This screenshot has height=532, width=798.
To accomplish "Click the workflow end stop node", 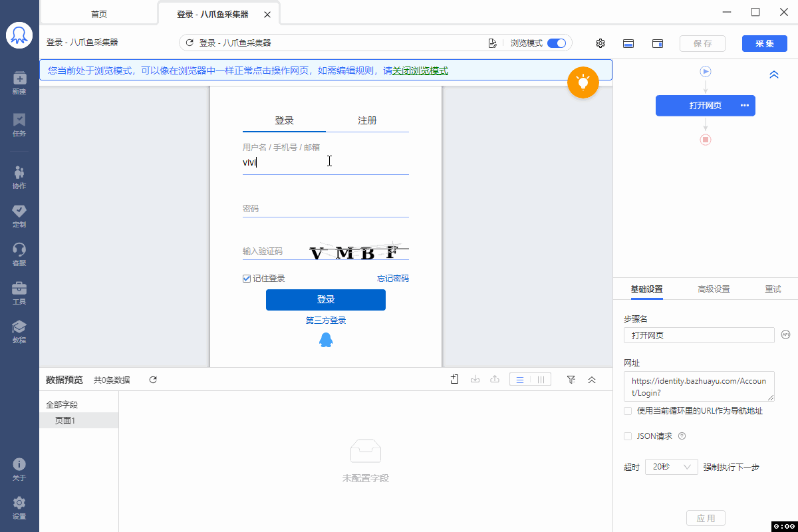I will point(706,140).
